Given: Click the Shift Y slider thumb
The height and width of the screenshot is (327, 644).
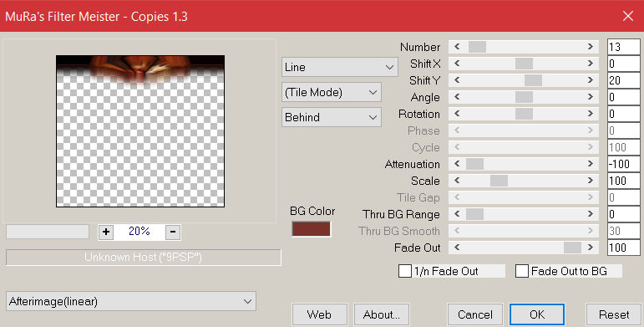Looking at the screenshot, I should coord(533,80).
